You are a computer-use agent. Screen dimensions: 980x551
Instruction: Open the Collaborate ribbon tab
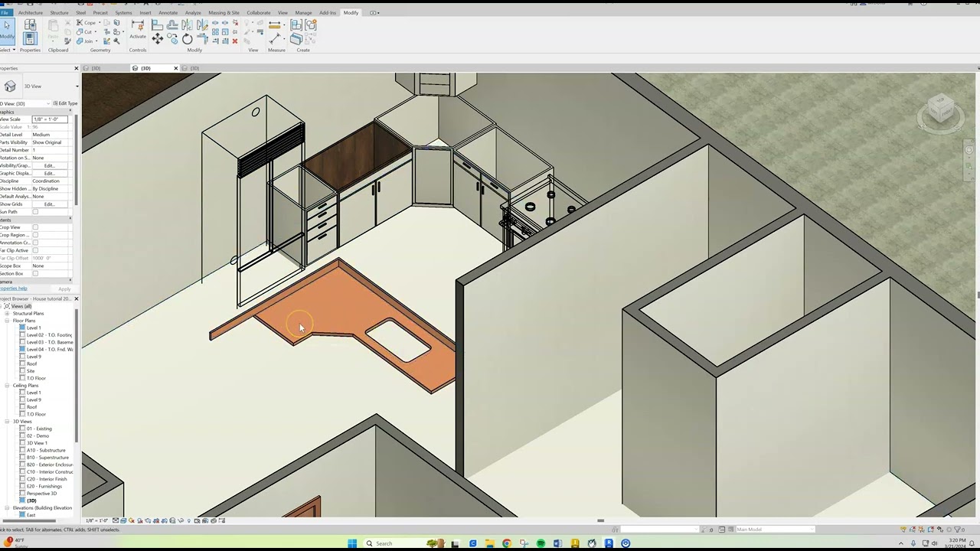pyautogui.click(x=259, y=12)
